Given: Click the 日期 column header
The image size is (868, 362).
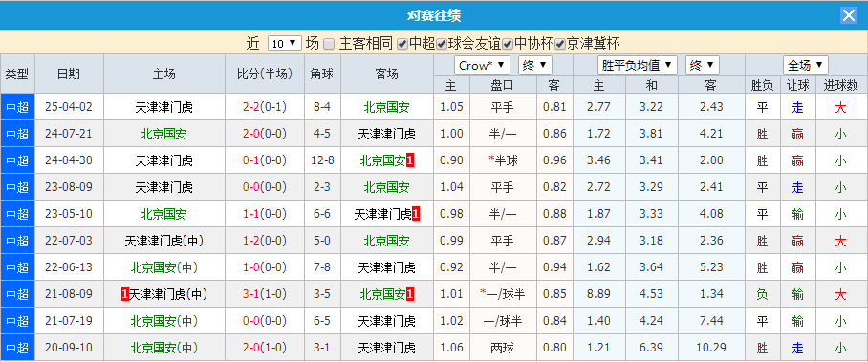Looking at the screenshot, I should point(69,75).
